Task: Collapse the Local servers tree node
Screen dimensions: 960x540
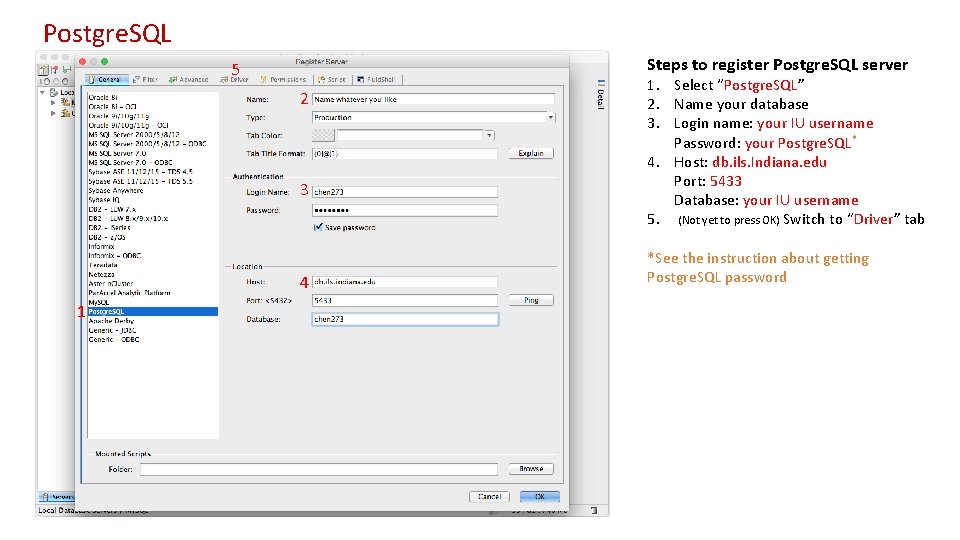Action: click(x=42, y=92)
